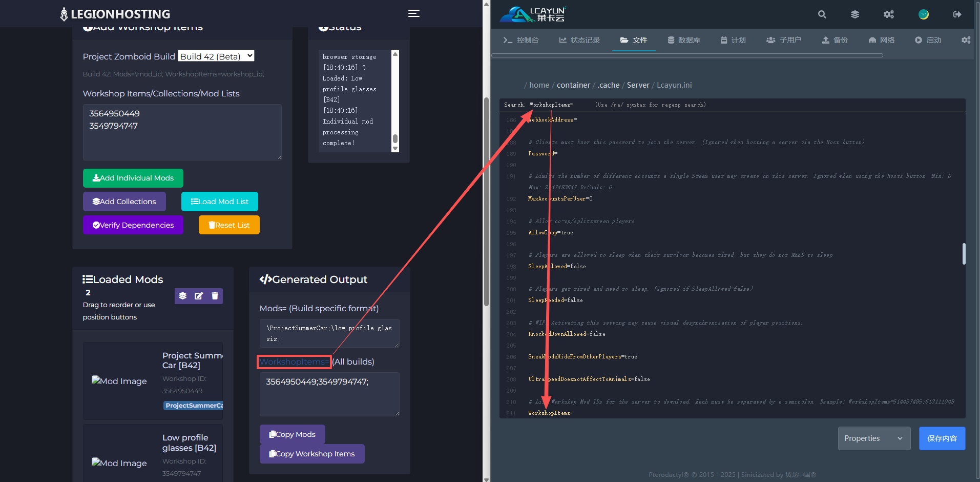Click the Workshop Items list text area
Viewport: 980px width, 482px height.
(182, 132)
